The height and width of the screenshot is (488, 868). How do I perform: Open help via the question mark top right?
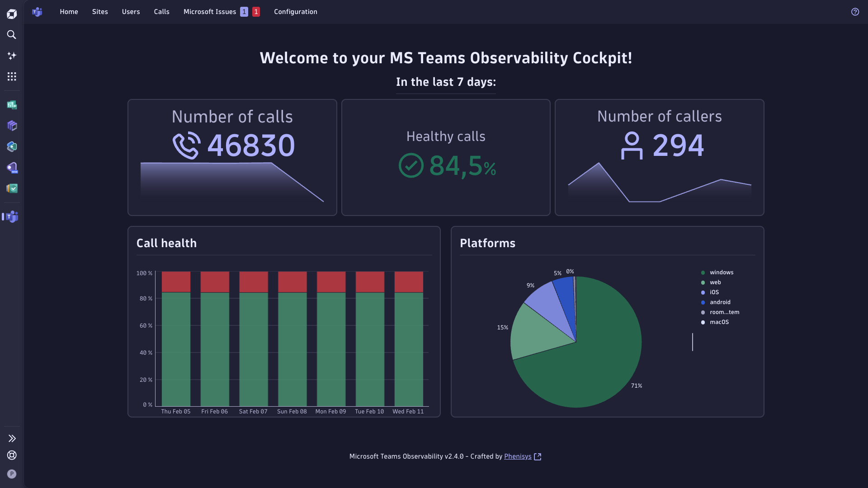click(855, 12)
